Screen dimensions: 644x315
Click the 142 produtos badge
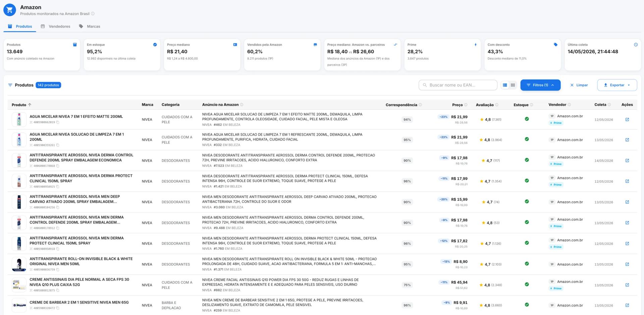coord(48,85)
